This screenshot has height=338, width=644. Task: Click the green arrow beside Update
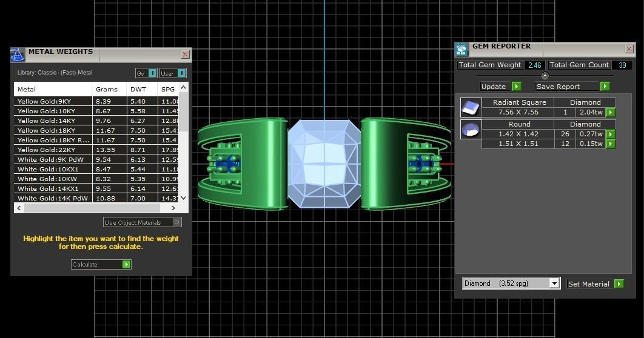tap(517, 87)
